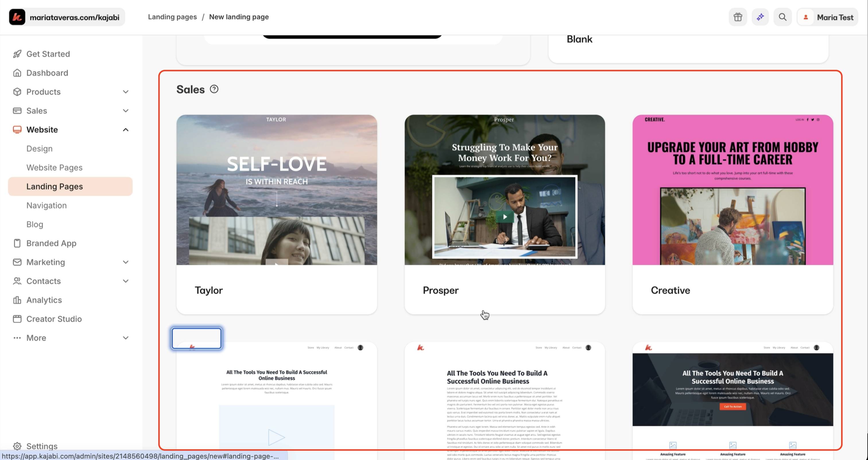This screenshot has height=460, width=868.
Task: Click the Dashboard home icon
Action: point(17,73)
